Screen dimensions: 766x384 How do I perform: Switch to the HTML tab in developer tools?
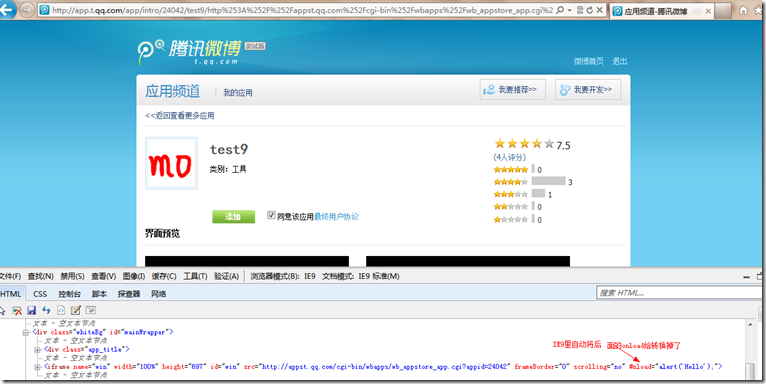click(11, 294)
